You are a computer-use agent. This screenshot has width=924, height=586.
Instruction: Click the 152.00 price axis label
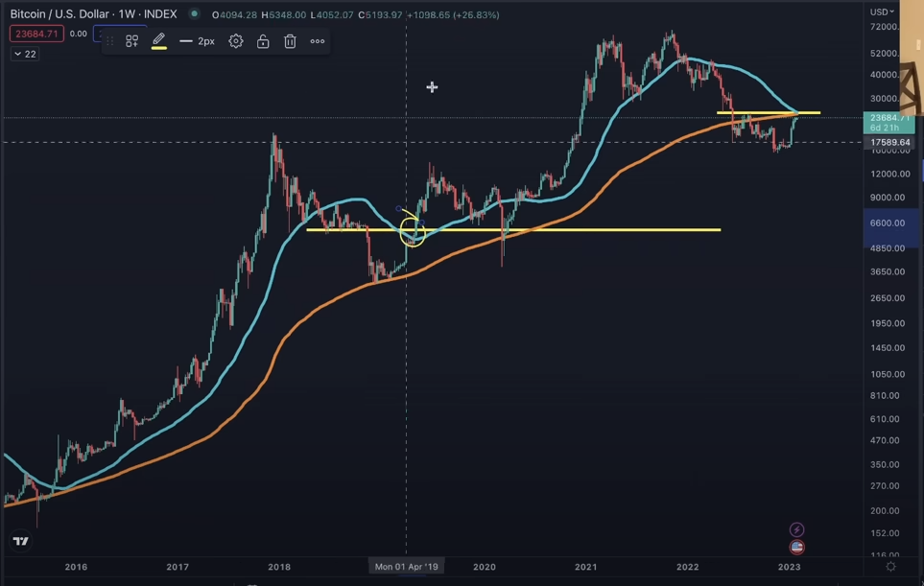[x=885, y=533]
